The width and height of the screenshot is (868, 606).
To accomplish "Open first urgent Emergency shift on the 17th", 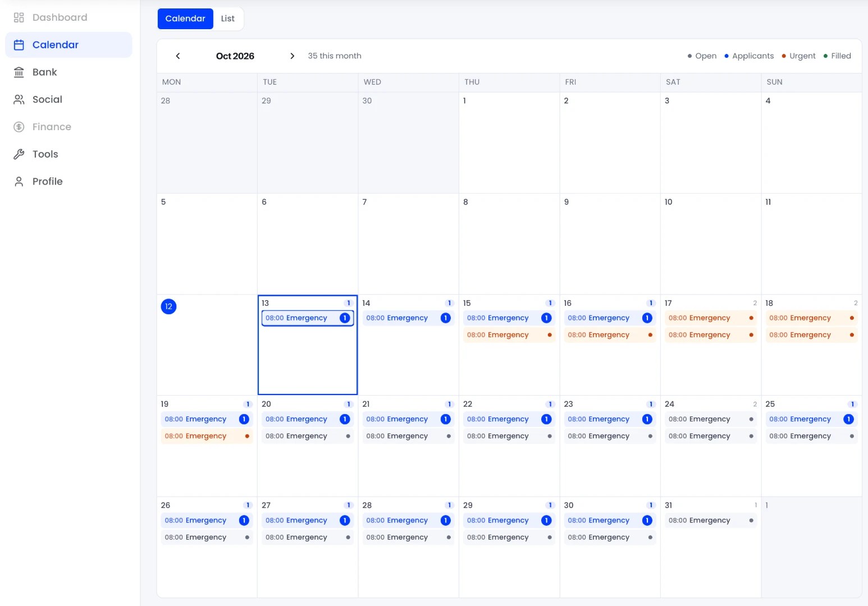I will click(x=711, y=318).
